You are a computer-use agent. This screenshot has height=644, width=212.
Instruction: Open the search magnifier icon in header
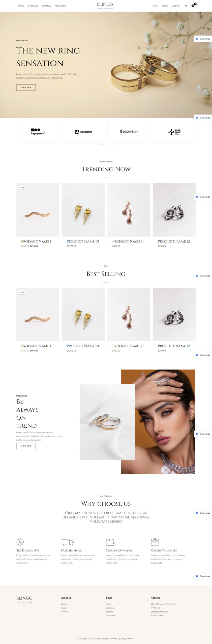[186, 6]
